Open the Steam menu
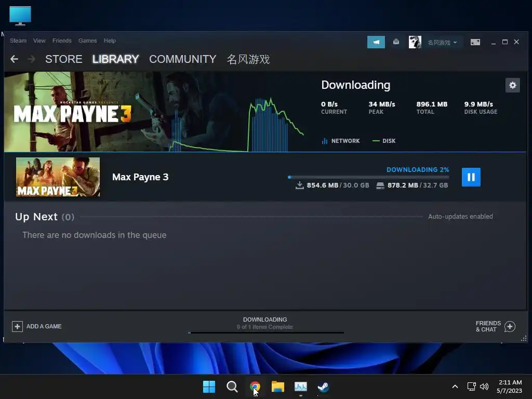Image resolution: width=532 pixels, height=399 pixels. click(x=18, y=41)
